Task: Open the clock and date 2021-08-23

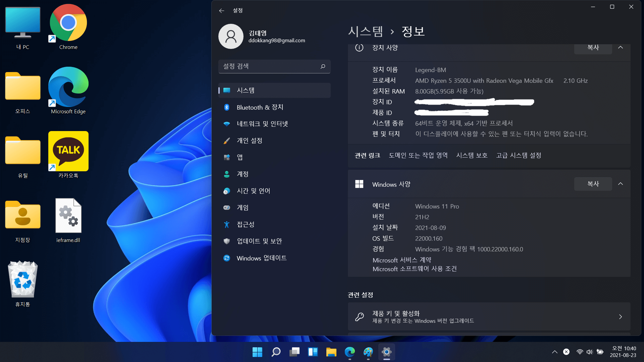Action: (x=623, y=352)
